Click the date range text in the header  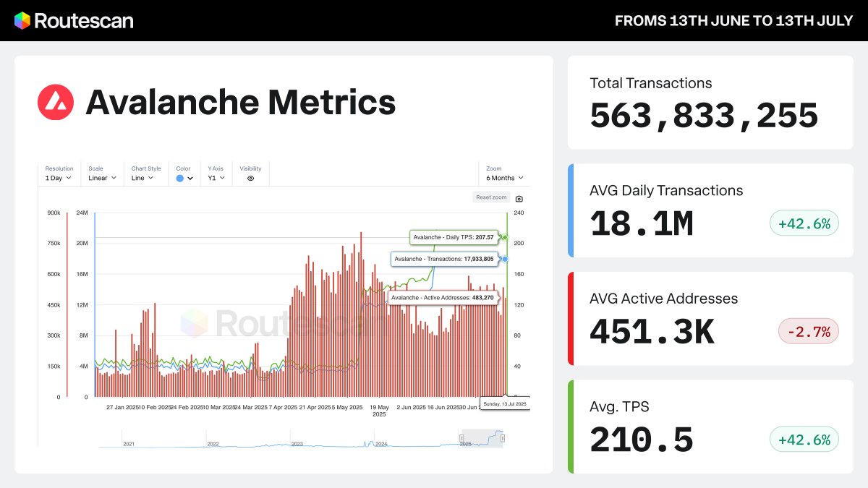tap(734, 21)
